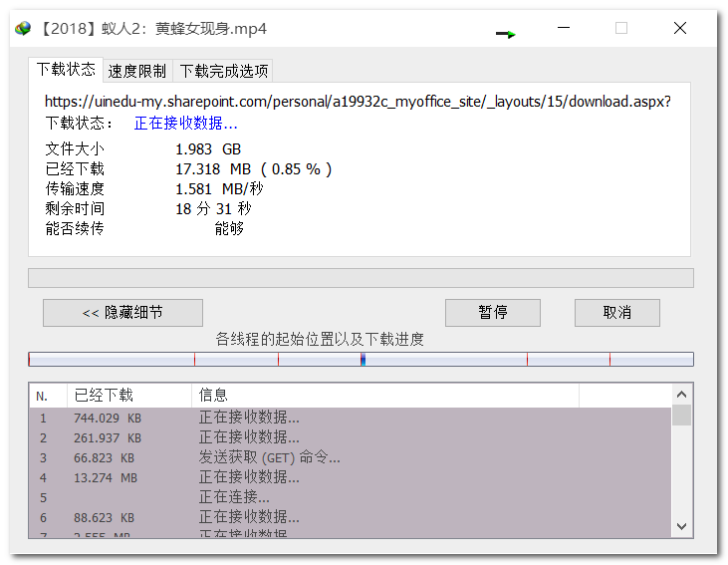This screenshot has width=728, height=565.
Task: Cancel the download with 取消 button
Action: 617,313
